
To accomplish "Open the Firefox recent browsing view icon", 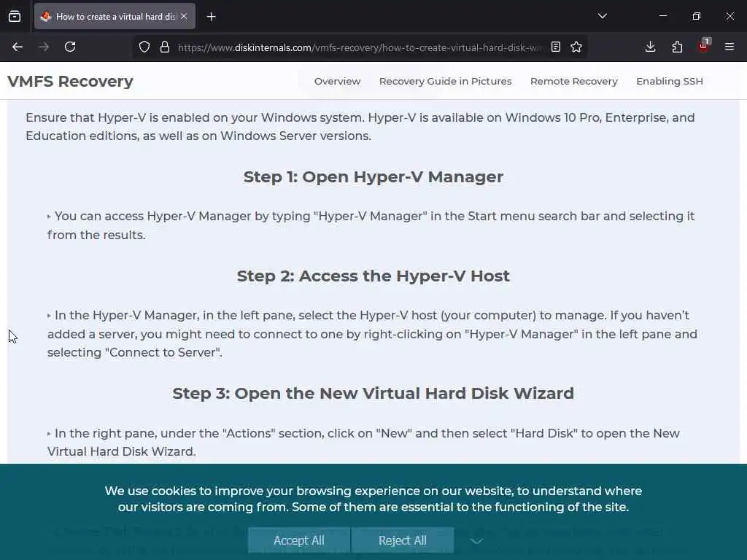I will click(15, 17).
